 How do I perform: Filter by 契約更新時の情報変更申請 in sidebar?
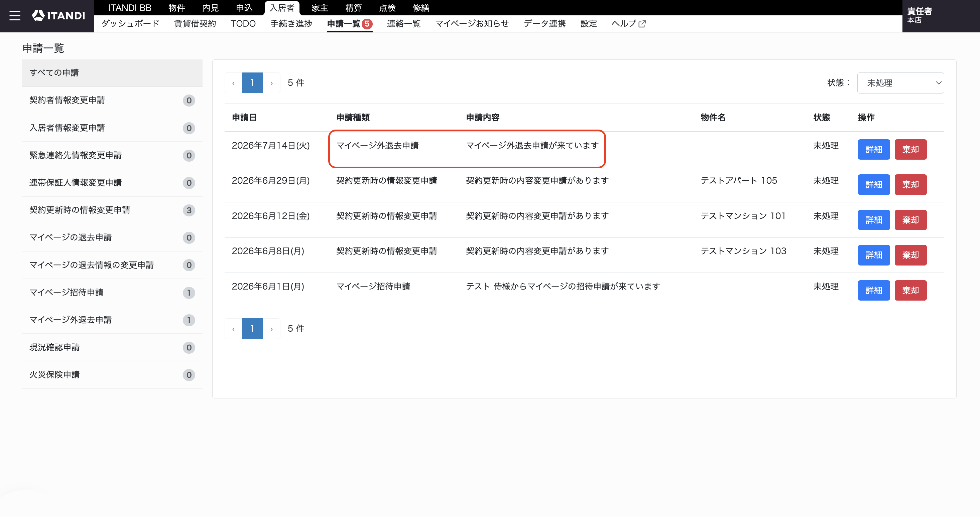coord(112,210)
